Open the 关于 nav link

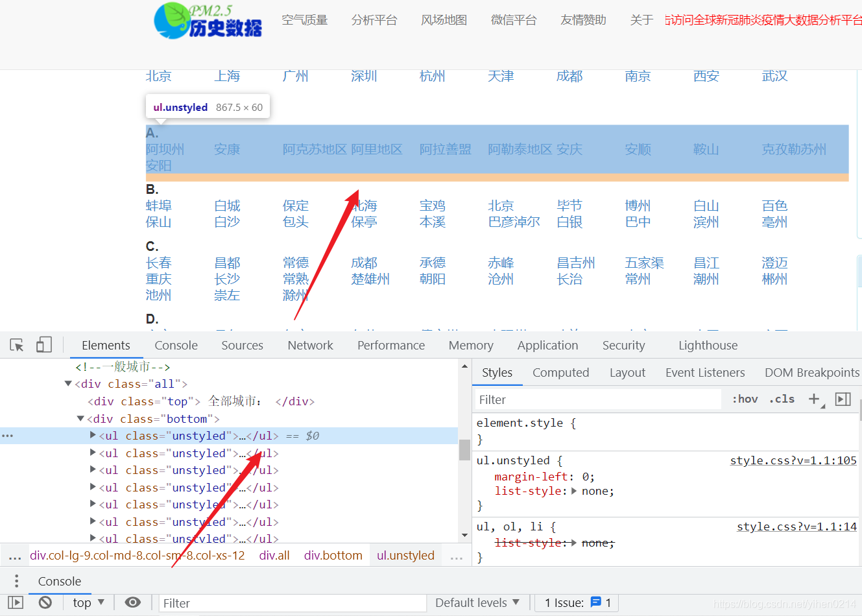point(641,20)
